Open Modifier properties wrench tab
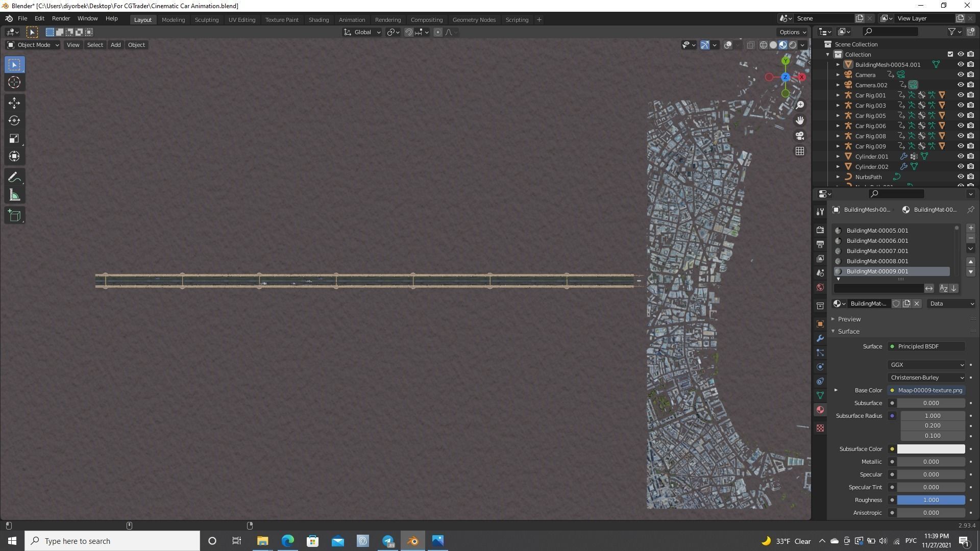This screenshot has width=980, height=551. pos(820,339)
